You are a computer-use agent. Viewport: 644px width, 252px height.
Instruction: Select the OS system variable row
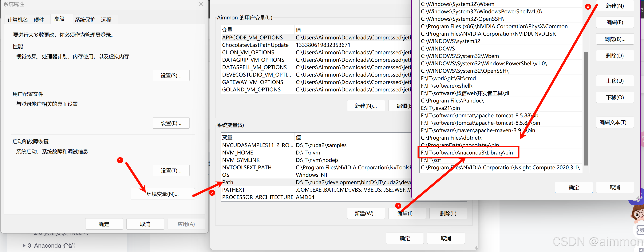316,175
